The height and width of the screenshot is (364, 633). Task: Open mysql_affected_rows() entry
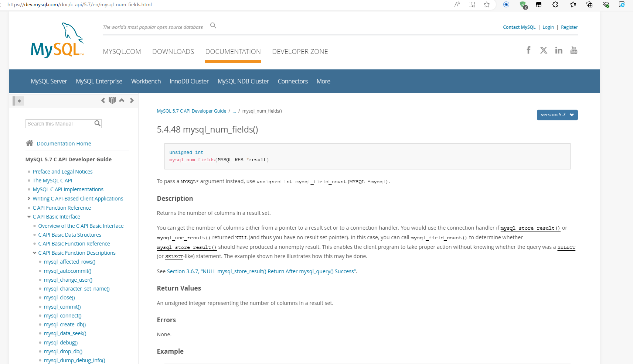pos(69,262)
